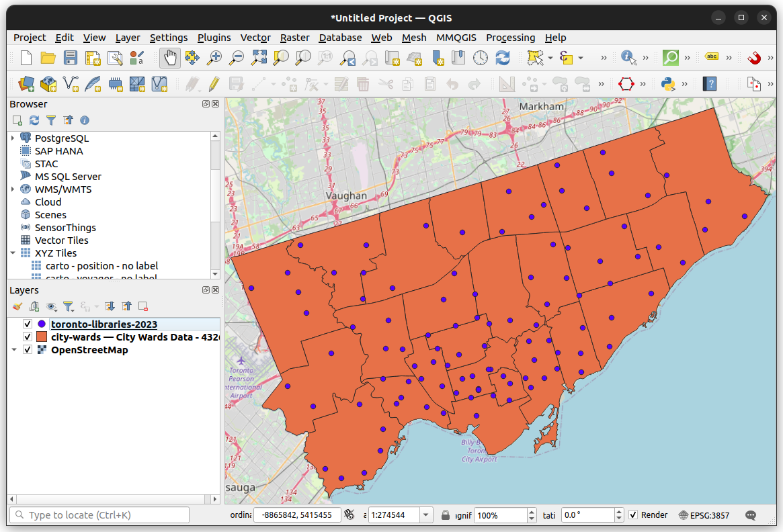The width and height of the screenshot is (783, 532).
Task: Click the Help question mark icon
Action: (710, 84)
